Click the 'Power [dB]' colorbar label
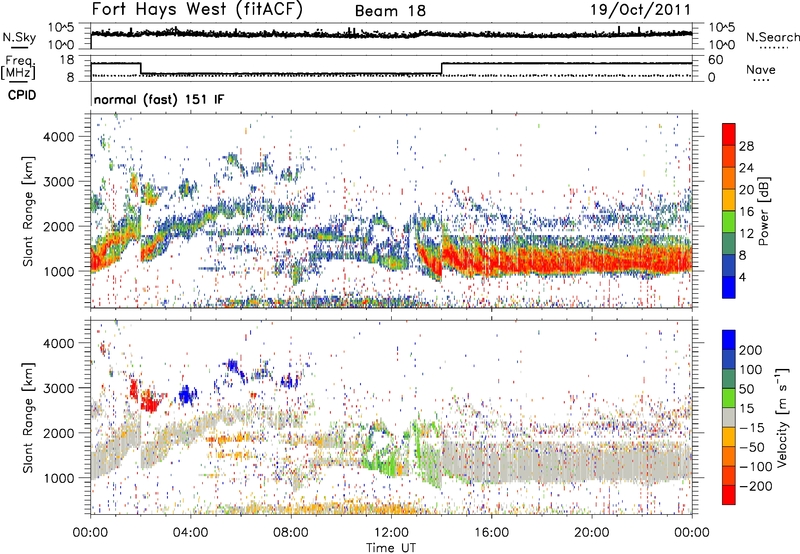The height and width of the screenshot is (554, 800). coord(763,211)
